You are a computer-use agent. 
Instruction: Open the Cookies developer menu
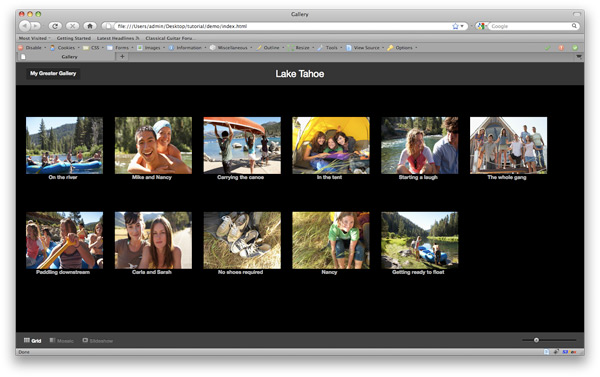[65, 48]
